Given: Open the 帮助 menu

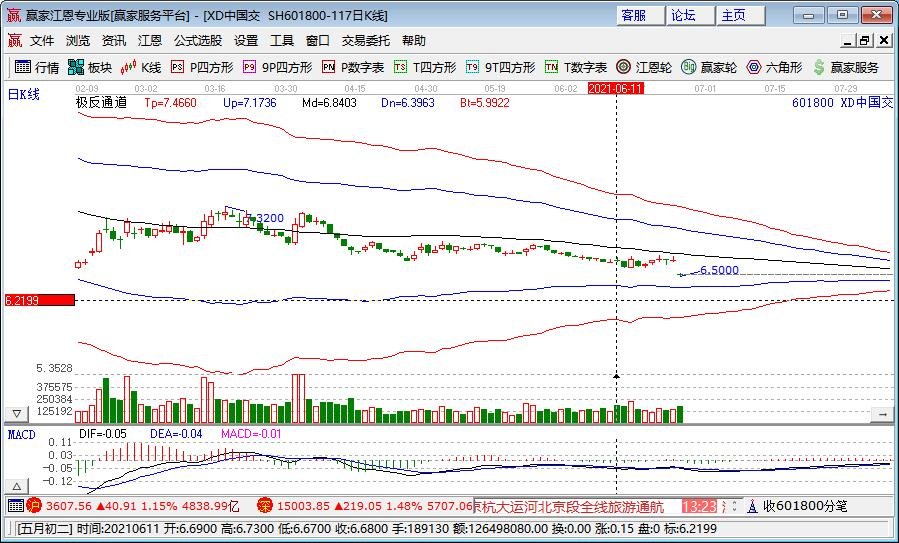Looking at the screenshot, I should pos(413,41).
